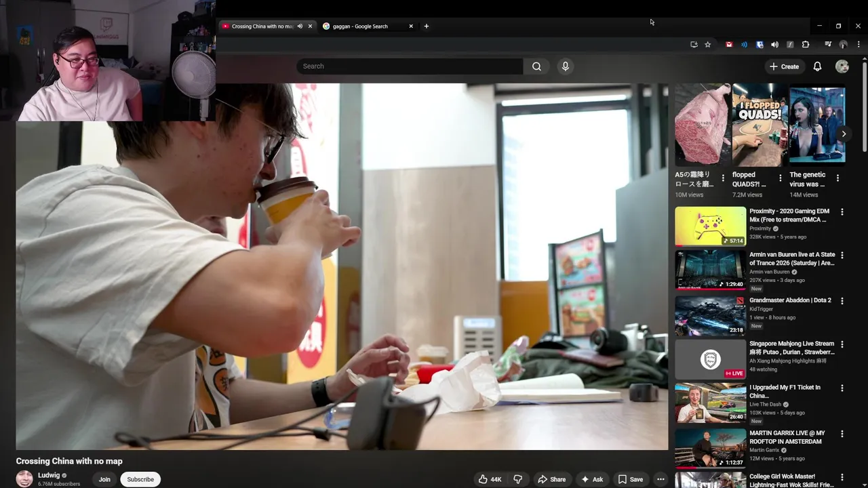
Task: Click the install app icon in address bar
Action: (x=694, y=45)
